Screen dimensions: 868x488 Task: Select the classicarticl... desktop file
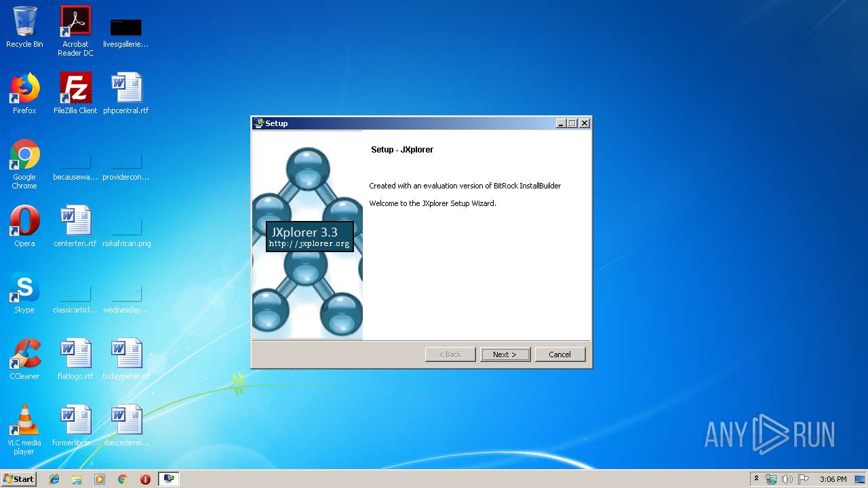pos(75,300)
